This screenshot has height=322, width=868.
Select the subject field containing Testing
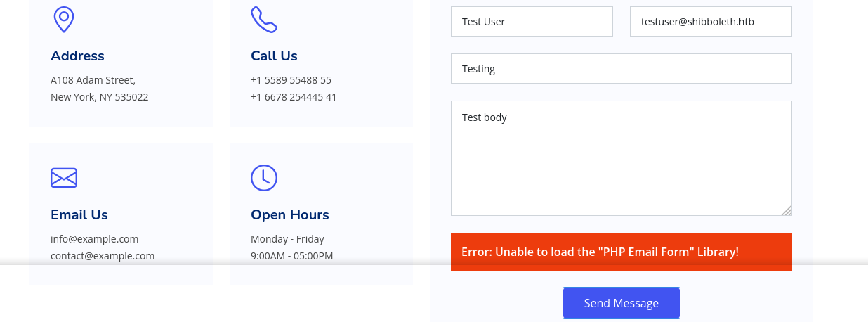coord(621,69)
